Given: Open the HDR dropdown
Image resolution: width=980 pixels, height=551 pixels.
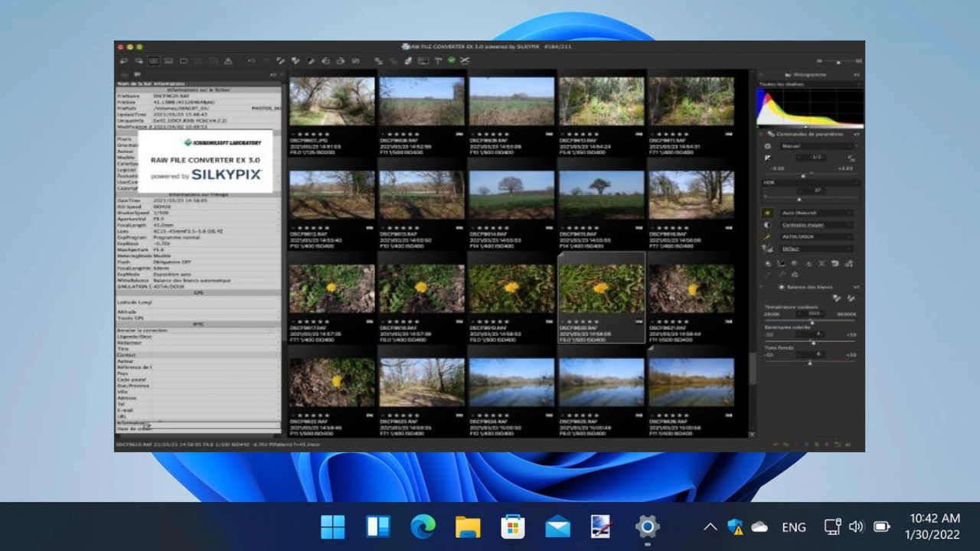Looking at the screenshot, I should [x=811, y=182].
